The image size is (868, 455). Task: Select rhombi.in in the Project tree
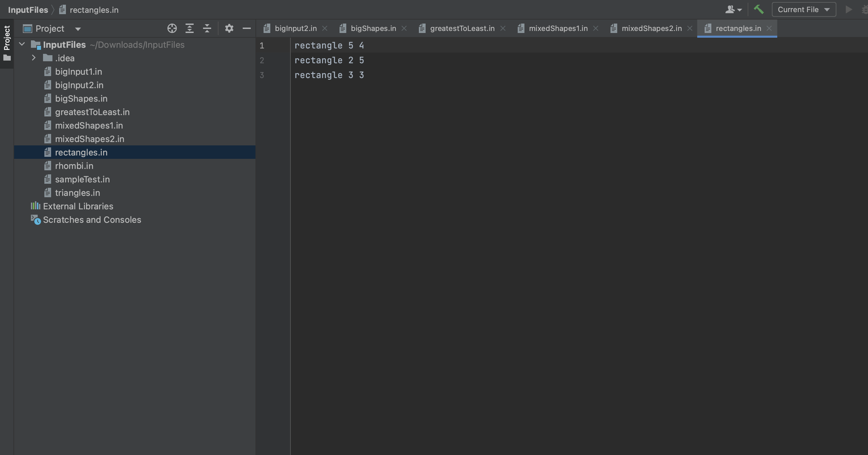(74, 166)
